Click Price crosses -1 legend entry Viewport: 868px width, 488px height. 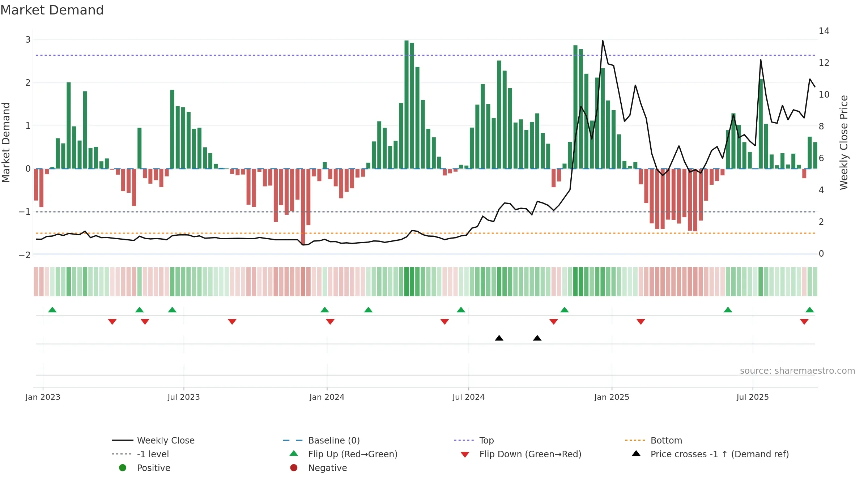(x=710, y=454)
